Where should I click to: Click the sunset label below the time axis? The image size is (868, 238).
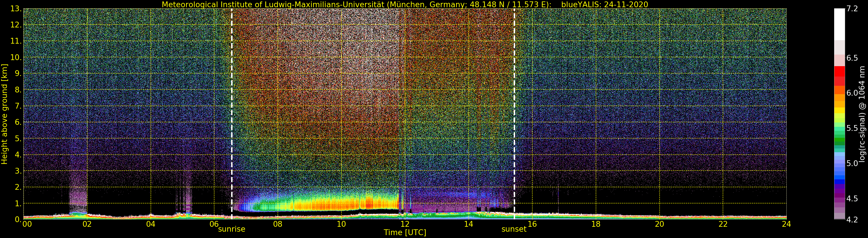pyautogui.click(x=514, y=229)
